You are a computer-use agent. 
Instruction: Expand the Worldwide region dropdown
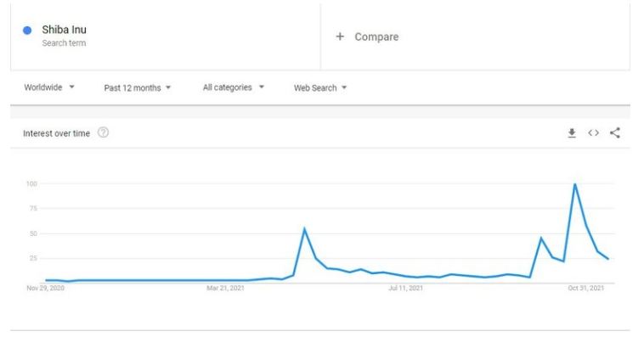pyautogui.click(x=49, y=87)
